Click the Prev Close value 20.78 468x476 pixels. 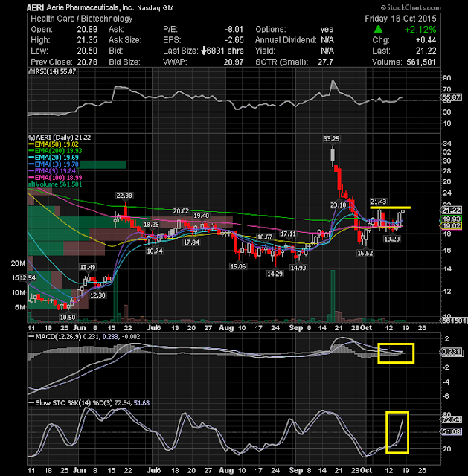tap(87, 62)
